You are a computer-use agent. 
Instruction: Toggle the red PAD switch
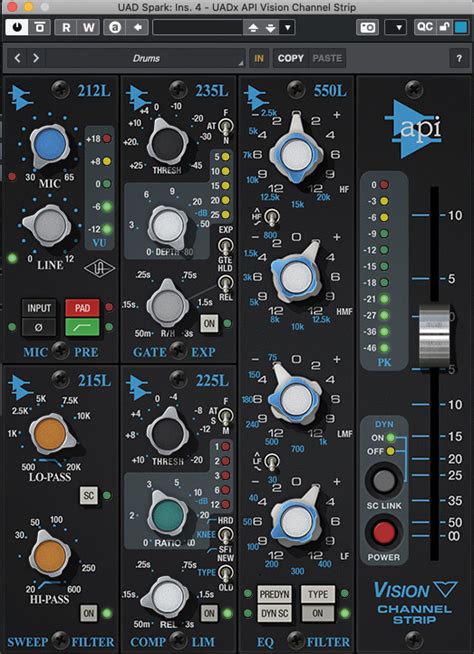pos(82,308)
